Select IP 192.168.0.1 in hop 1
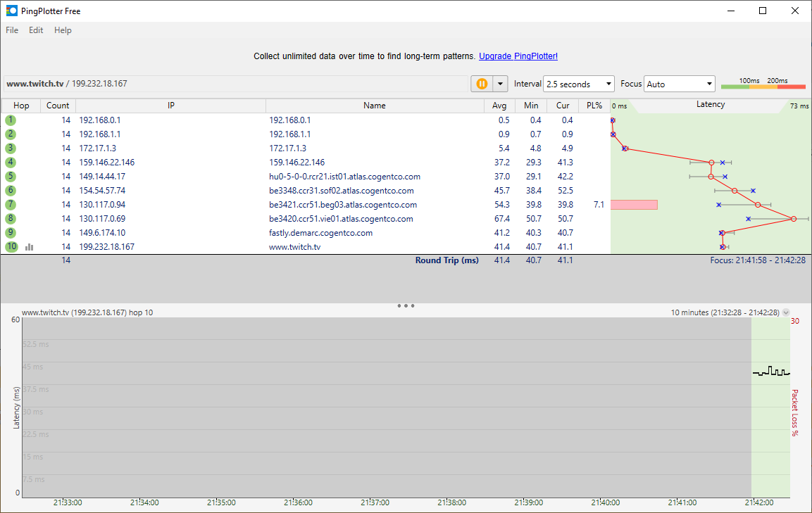Viewport: 812px width, 513px height. tap(99, 120)
